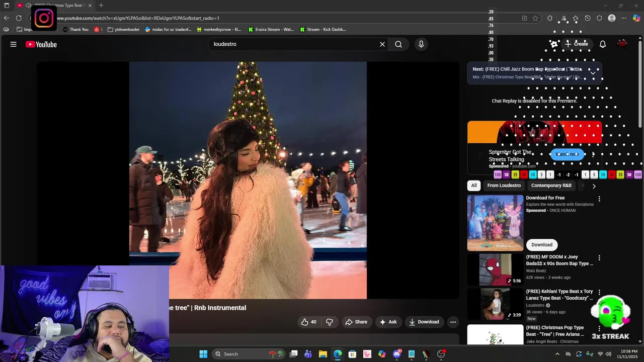Open the Kehlani Type Beat thumbnail
644x362 pixels.
click(496, 304)
